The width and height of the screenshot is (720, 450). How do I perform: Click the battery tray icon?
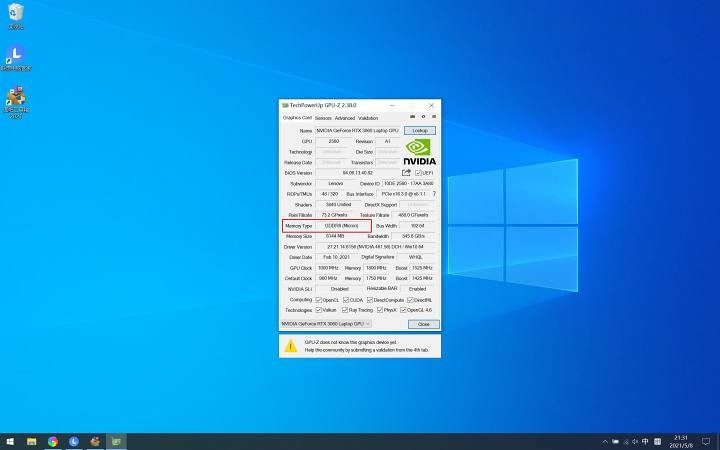coord(615,442)
